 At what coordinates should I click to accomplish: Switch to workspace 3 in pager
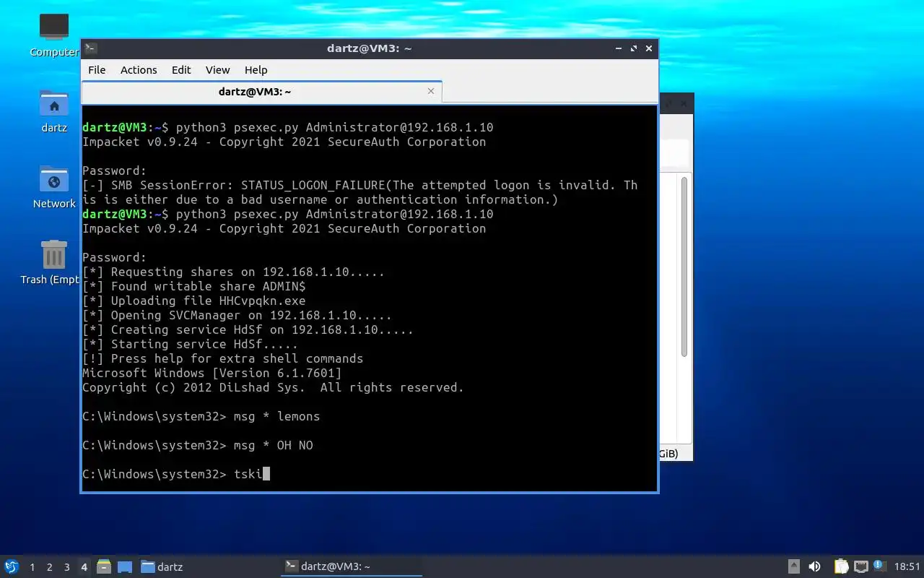[67, 567]
